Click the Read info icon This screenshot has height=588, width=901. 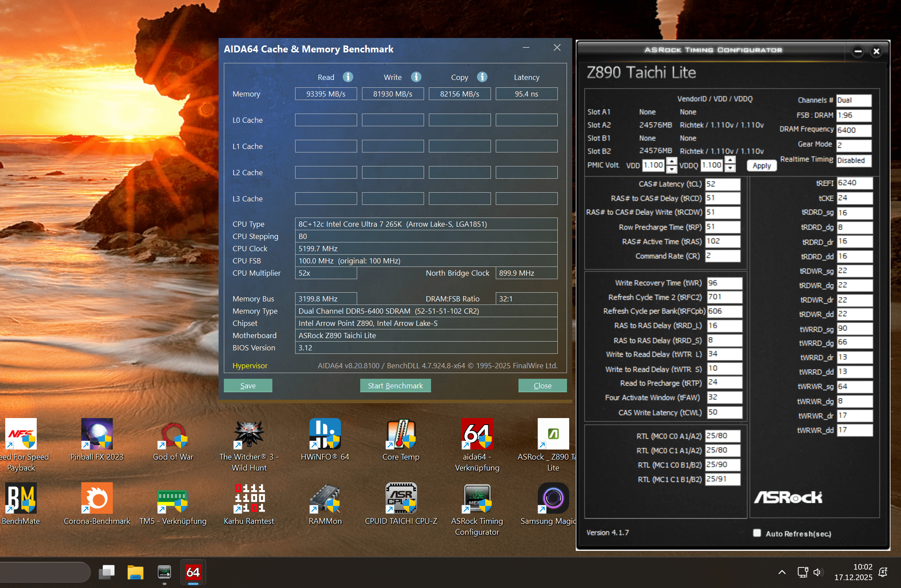click(x=348, y=77)
